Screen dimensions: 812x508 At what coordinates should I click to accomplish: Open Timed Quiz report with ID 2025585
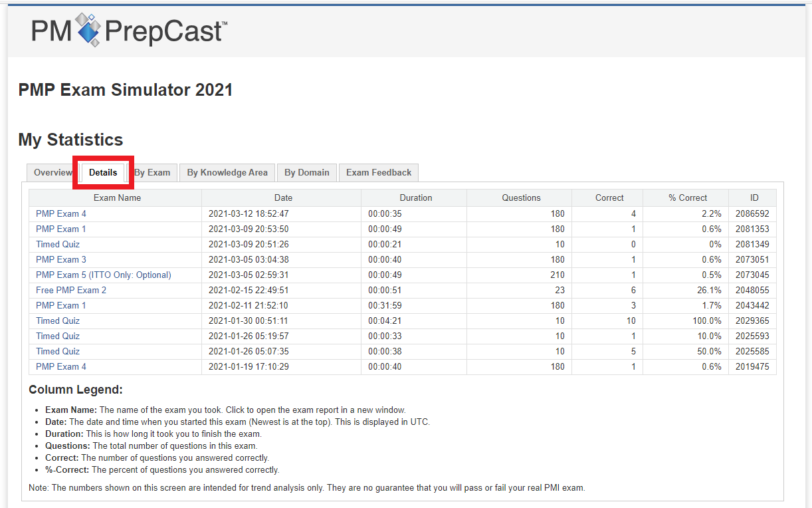pos(58,352)
